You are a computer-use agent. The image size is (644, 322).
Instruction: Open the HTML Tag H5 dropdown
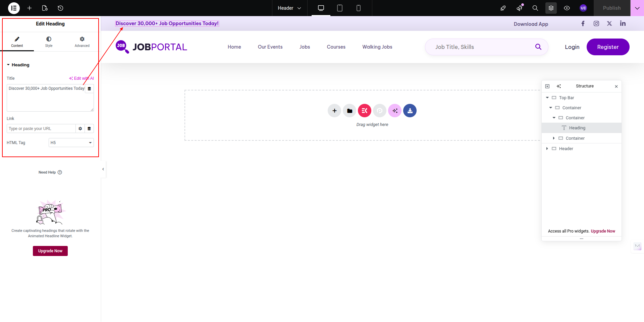[x=71, y=143]
